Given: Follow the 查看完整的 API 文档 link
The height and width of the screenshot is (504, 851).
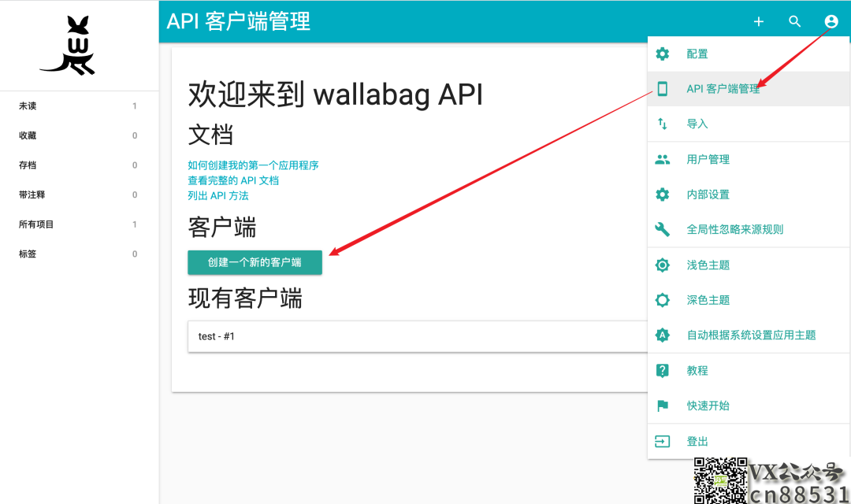Looking at the screenshot, I should (233, 180).
